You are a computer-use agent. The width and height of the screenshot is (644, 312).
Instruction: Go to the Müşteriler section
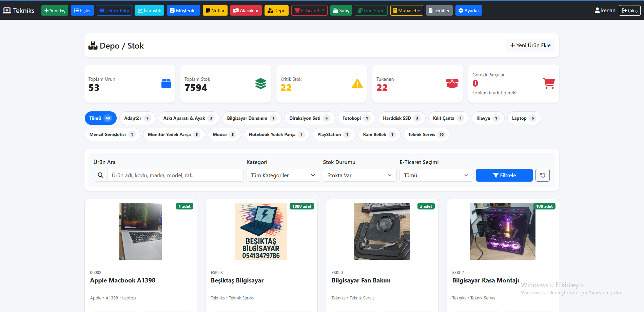click(x=183, y=11)
